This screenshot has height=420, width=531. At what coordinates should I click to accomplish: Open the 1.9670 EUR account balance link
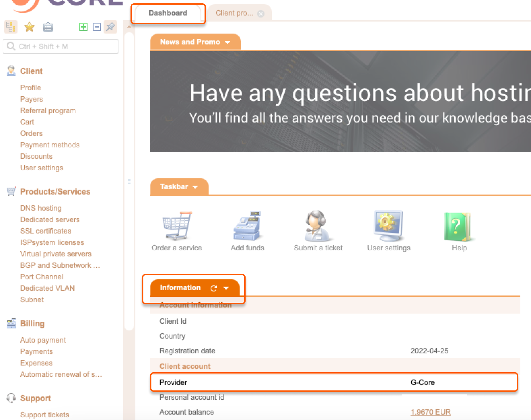click(x=430, y=412)
